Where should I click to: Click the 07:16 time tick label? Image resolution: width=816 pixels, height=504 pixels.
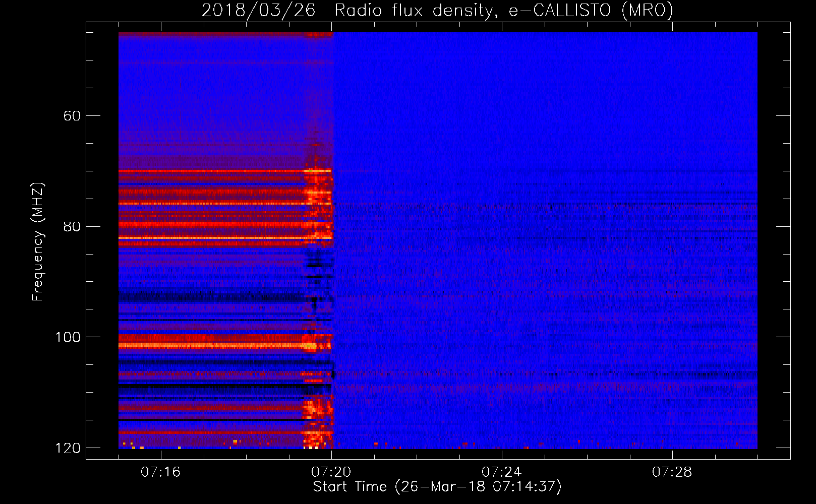point(161,472)
